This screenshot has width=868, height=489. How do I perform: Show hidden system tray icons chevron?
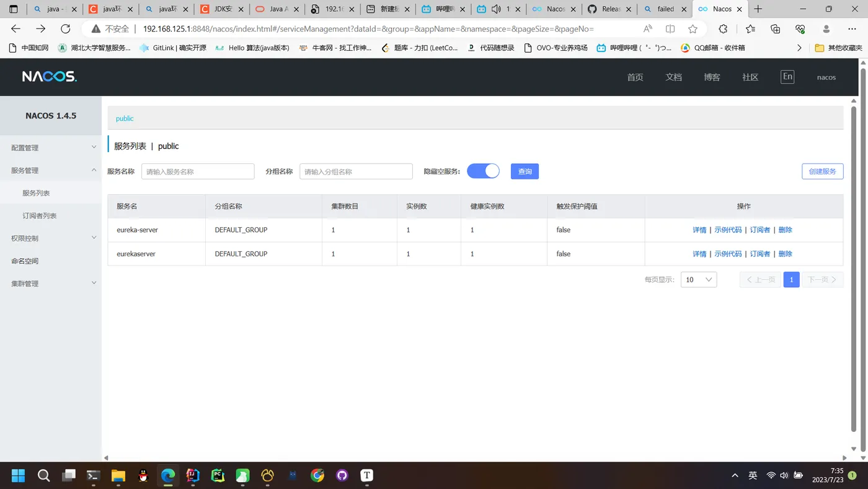(735, 475)
